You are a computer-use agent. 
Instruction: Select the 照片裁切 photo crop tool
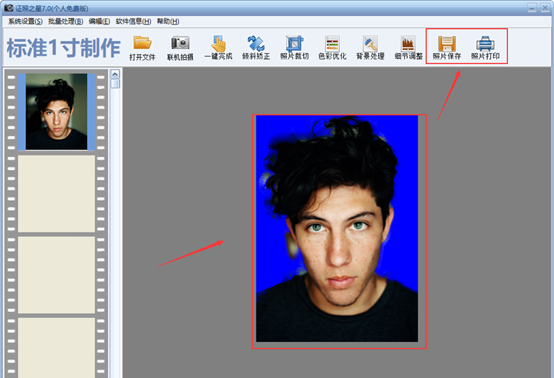tap(294, 48)
